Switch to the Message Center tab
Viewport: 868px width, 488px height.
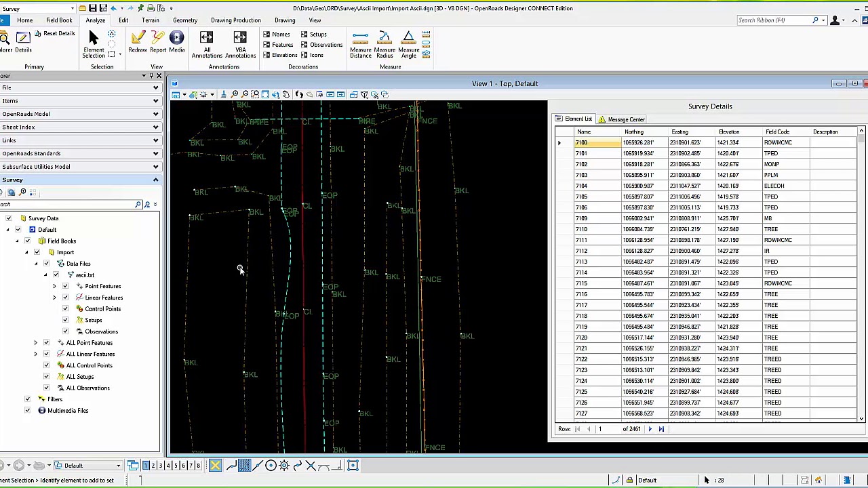(621, 119)
